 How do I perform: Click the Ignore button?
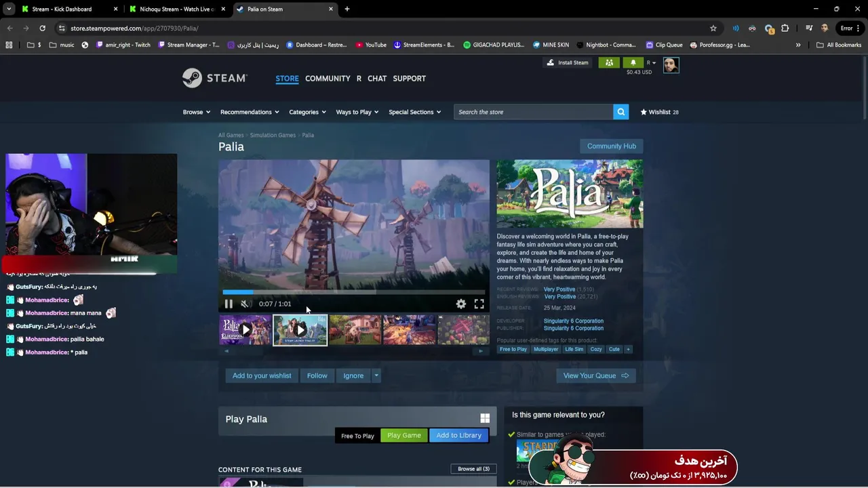(x=353, y=375)
